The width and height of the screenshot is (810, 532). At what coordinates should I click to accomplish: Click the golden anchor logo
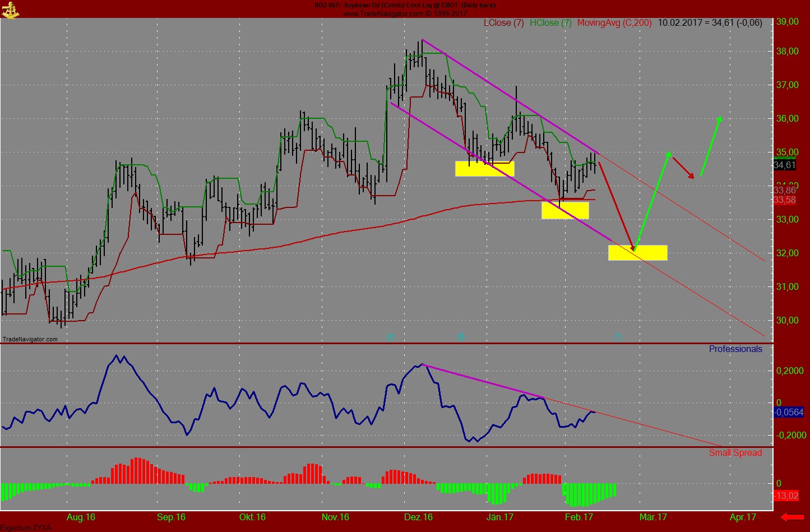(x=10, y=10)
